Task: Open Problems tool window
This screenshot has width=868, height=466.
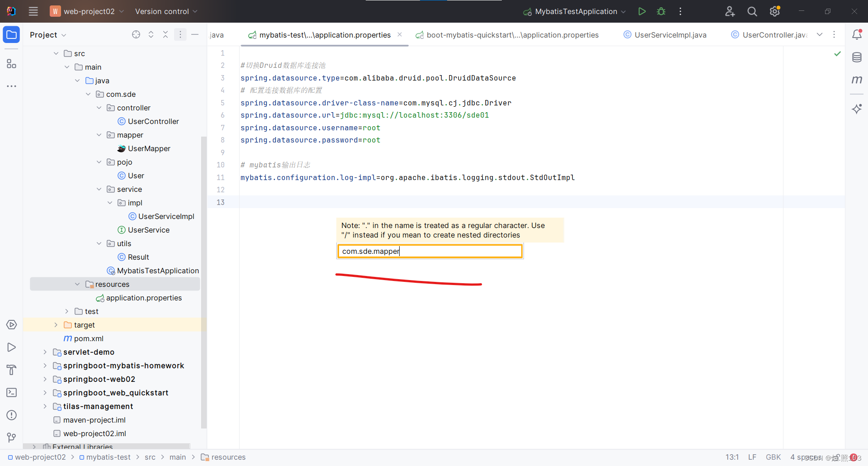Action: click(11, 415)
